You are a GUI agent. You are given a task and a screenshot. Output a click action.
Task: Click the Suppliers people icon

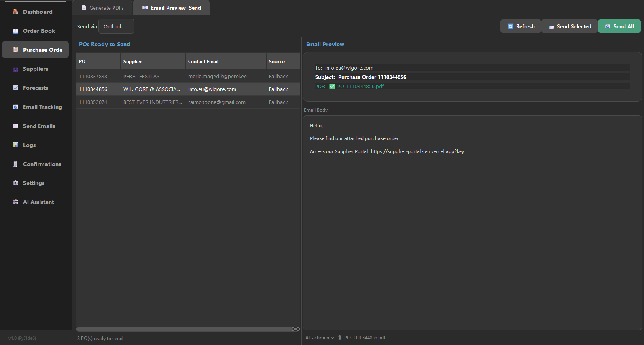coord(15,69)
